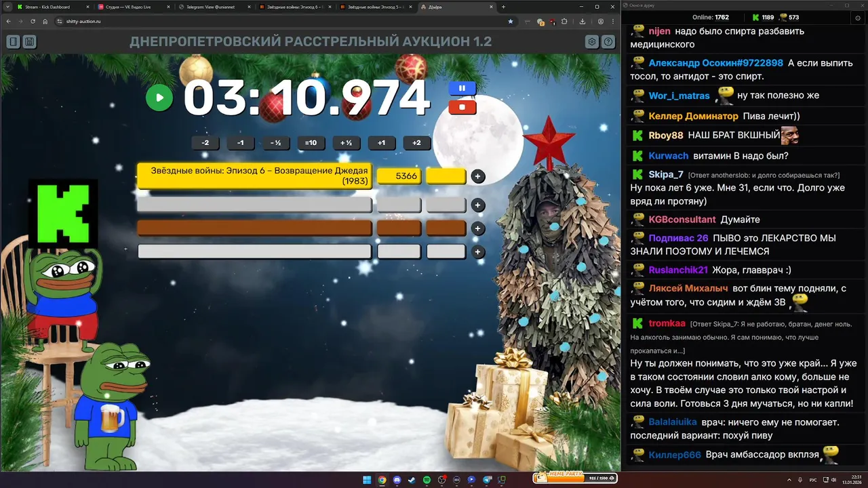Switch to 'Звёздные войны: Эпизод 5' browser tab
Screen dimensions: 868x488
pyautogui.click(x=374, y=7)
